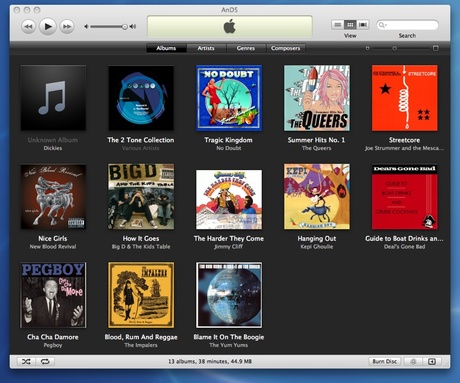
Task: Click the "Deal's Gone Bad" artist text
Action: (x=404, y=247)
